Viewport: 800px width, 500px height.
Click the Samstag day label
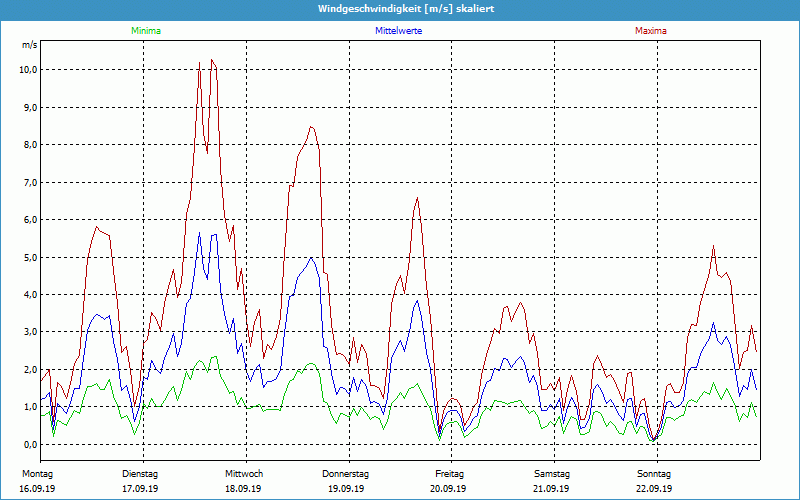(552, 474)
